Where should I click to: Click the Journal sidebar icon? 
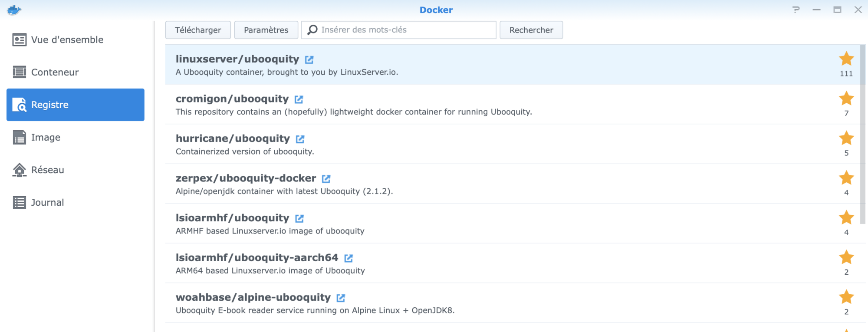[19, 202]
